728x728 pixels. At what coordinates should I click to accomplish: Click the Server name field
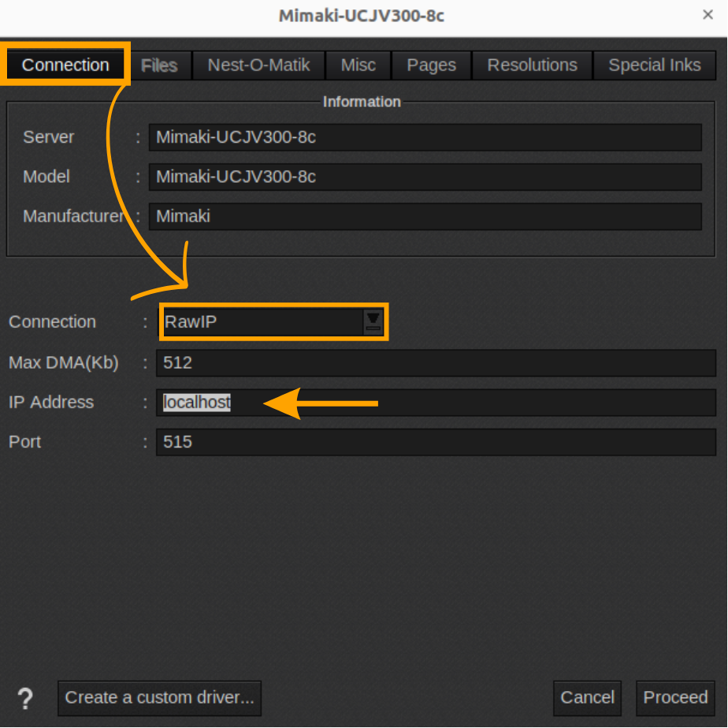click(x=425, y=137)
